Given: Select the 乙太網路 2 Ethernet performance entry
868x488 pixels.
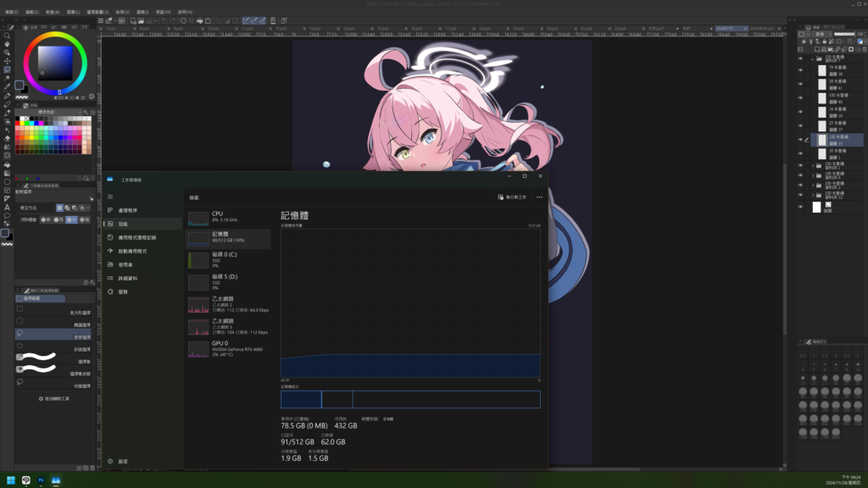Looking at the screenshot, I should (229, 304).
